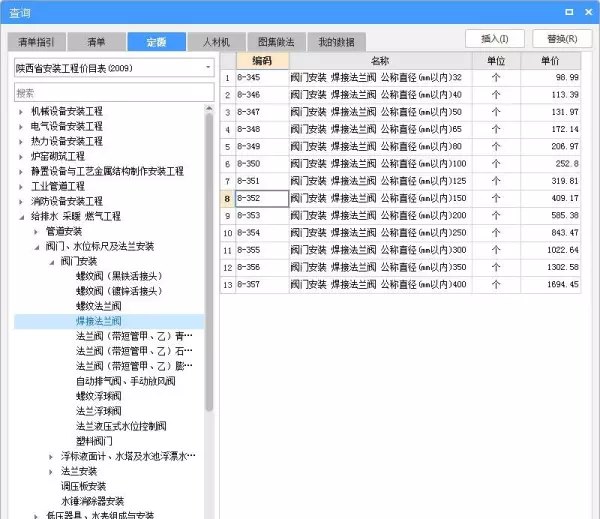Image resolution: width=600 pixels, height=519 pixels.
Task: Select code cell 8-356
Action: 262,267
